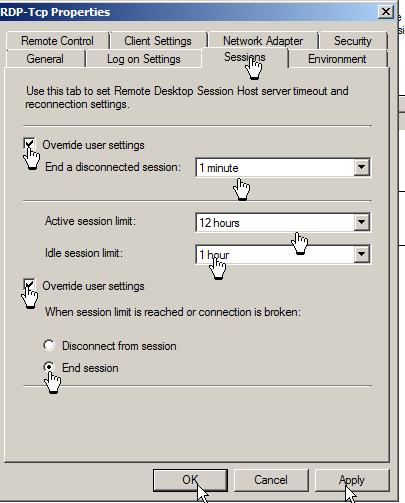405x503 pixels.
Task: Open the Log on Settings tab
Action: [144, 59]
